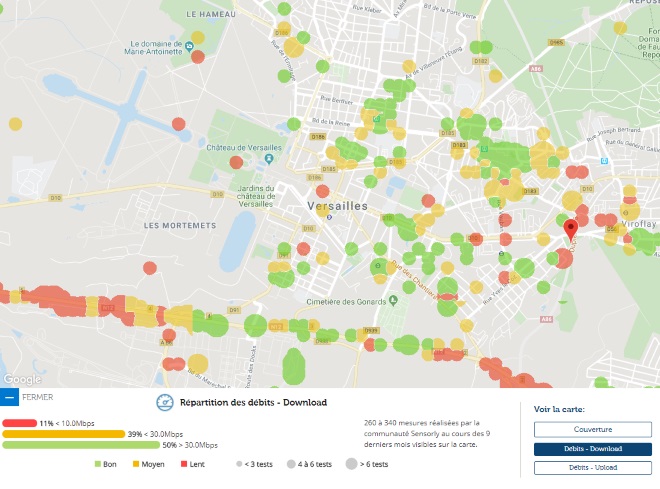Click the Cimetière des Gonards green marker
The width and height of the screenshot is (660, 489).
[393, 300]
